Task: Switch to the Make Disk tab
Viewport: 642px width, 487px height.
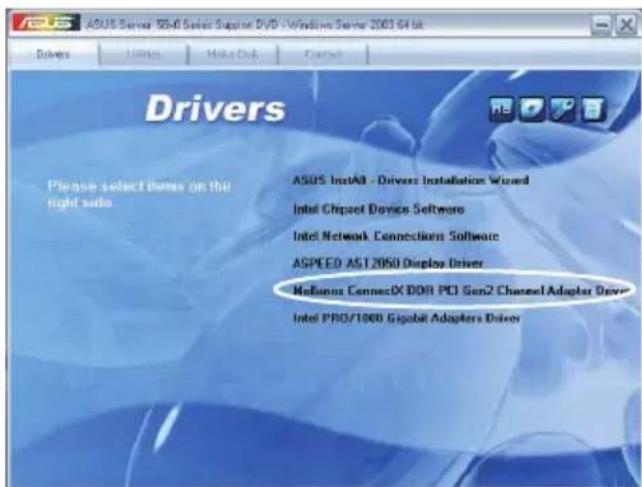Action: 233,54
